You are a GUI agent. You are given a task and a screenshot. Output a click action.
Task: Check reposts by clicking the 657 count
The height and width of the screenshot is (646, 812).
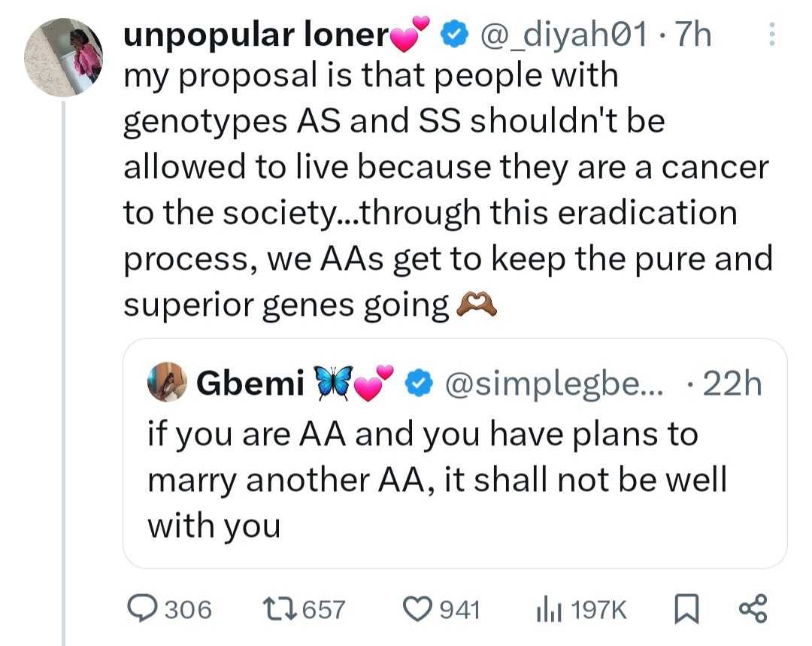325,610
